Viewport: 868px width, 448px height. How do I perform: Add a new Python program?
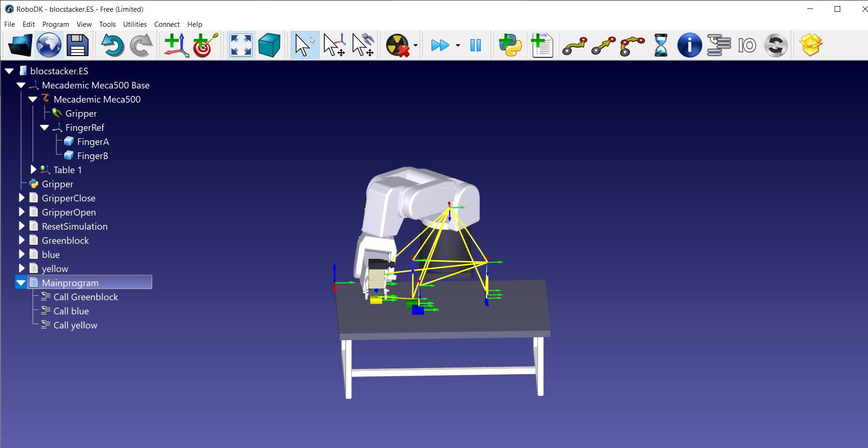510,45
